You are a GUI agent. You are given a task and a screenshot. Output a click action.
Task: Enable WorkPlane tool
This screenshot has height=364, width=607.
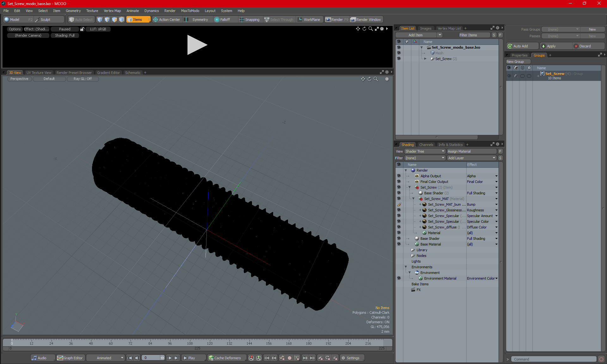pos(309,20)
